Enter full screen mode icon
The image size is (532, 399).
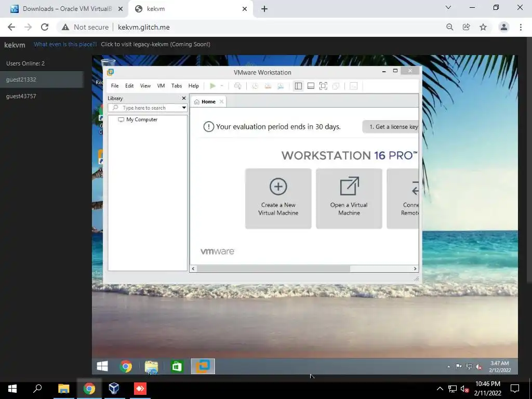(323, 86)
